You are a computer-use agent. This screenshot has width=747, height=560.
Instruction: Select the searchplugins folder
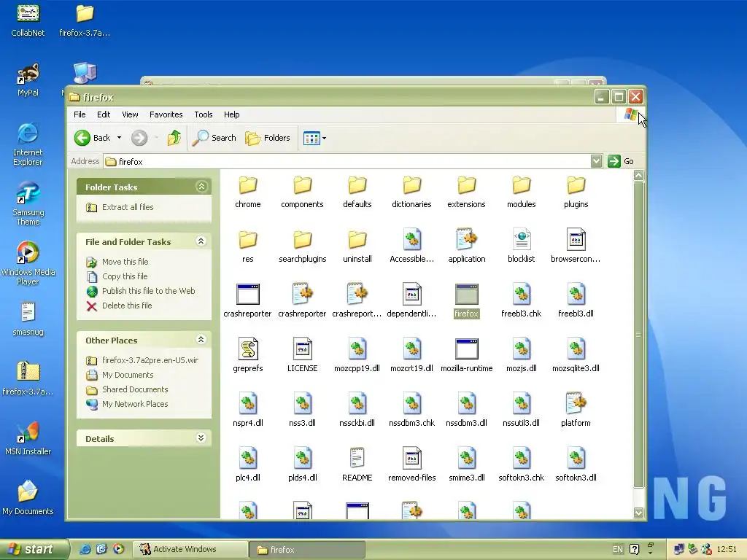click(302, 246)
